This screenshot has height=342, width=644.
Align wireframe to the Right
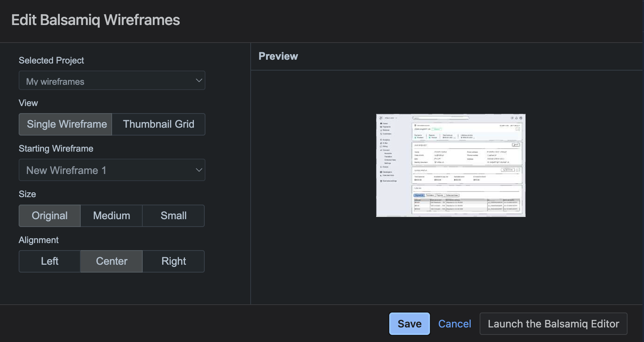(x=173, y=261)
